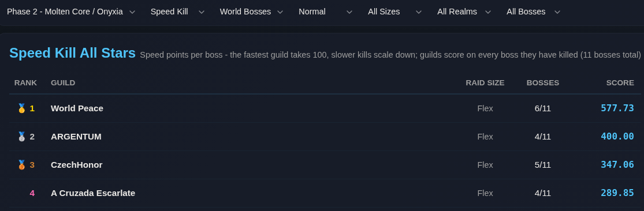Click the Raid Size column header
The height and width of the screenshot is (211, 644).
click(485, 83)
